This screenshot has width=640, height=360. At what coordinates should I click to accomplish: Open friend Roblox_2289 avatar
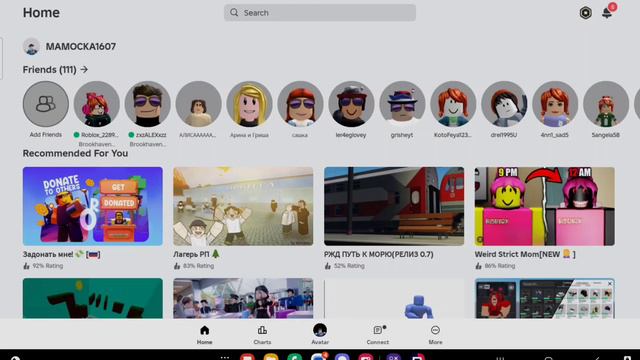pos(97,104)
